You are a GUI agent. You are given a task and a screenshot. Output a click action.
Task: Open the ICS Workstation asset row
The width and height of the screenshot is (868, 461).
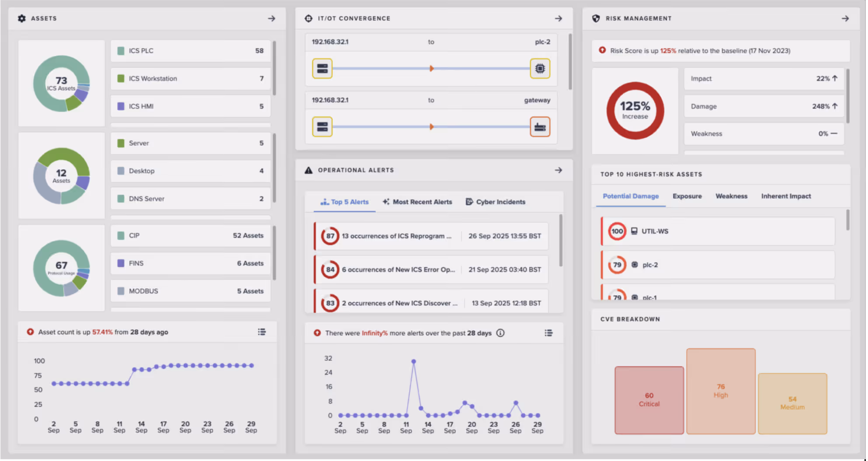click(191, 78)
